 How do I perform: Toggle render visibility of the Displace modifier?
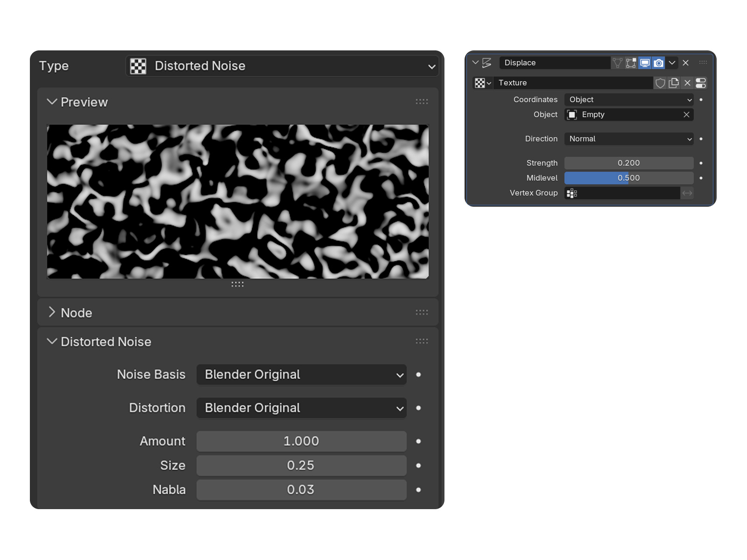(x=658, y=63)
